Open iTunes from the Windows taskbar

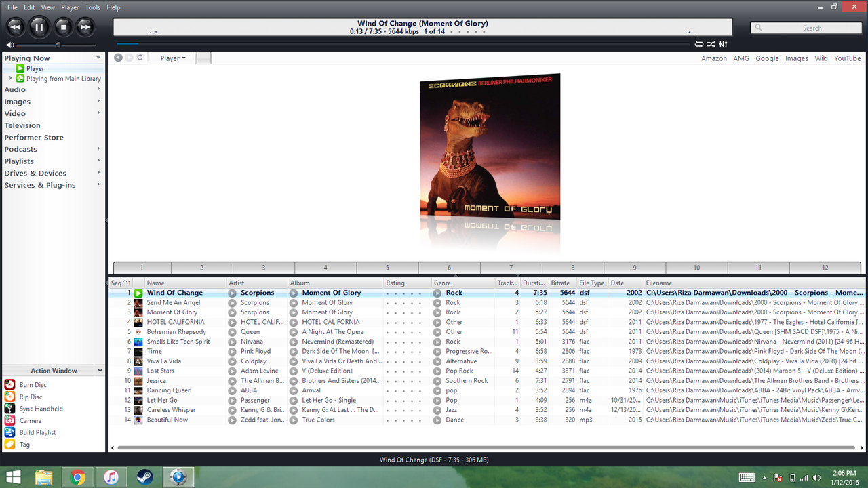(111, 477)
